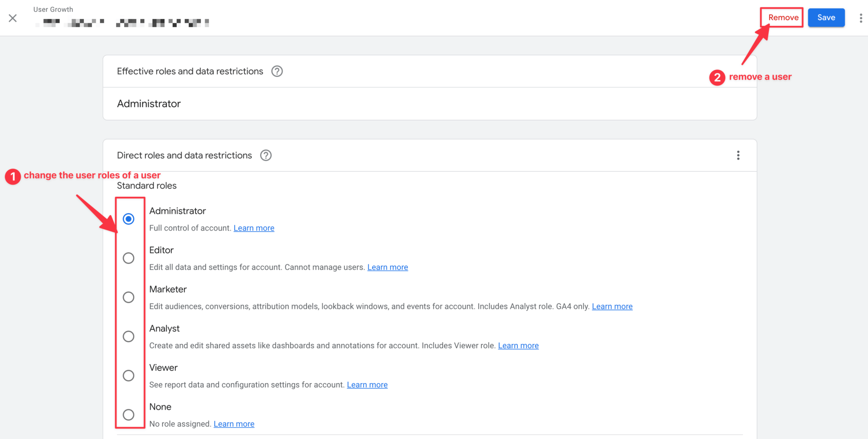Save the user role changes
The width and height of the screenshot is (868, 439).
click(826, 17)
